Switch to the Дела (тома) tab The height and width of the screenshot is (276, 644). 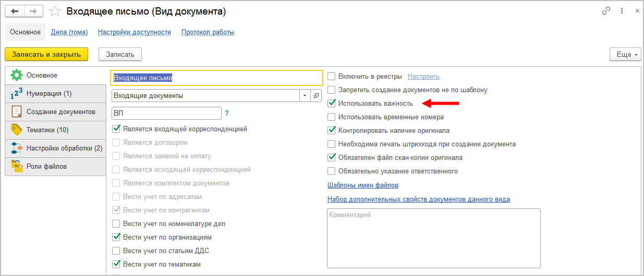click(69, 32)
